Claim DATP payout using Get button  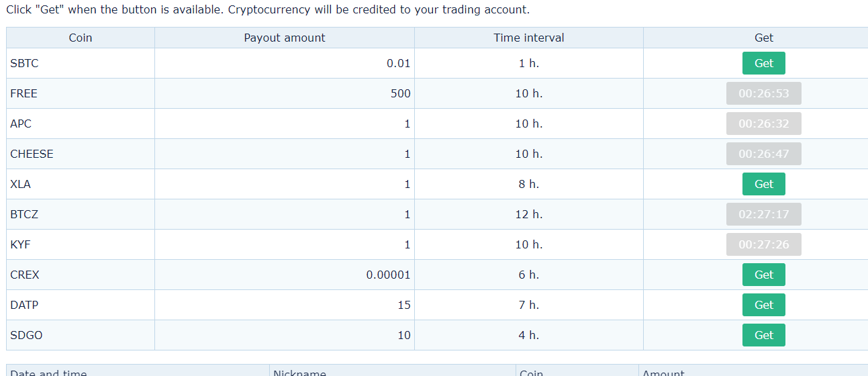point(763,305)
